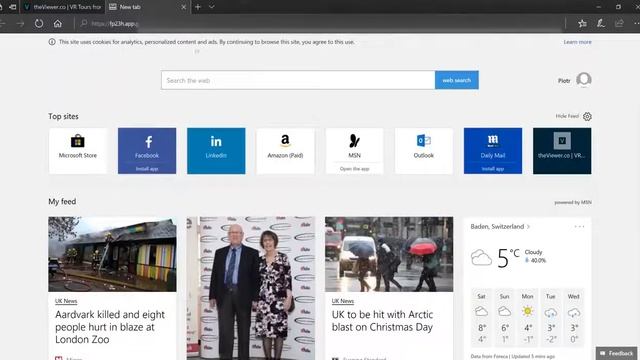Refresh the page with the reload icon
The height and width of the screenshot is (360, 640).
click(39, 23)
